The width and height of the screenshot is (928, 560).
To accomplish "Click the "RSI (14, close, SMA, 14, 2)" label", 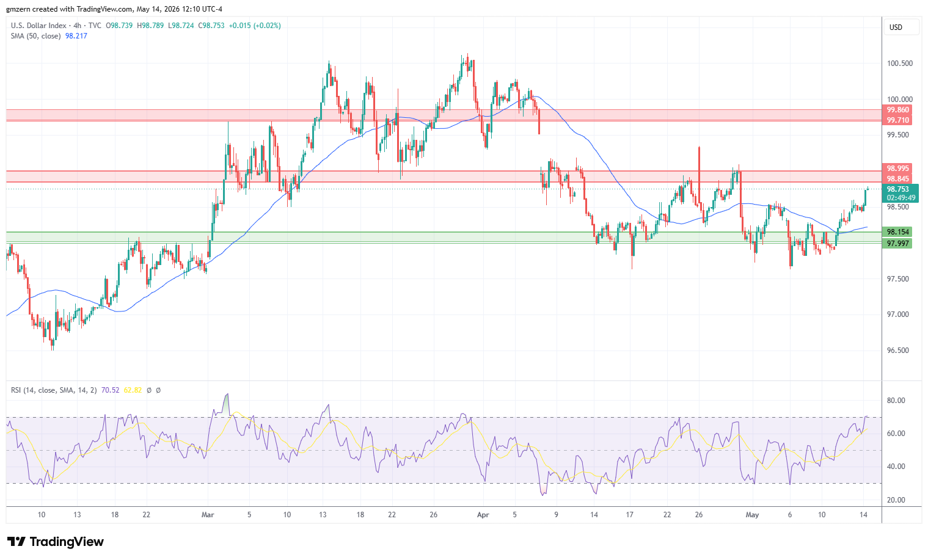I will click(x=54, y=390).
